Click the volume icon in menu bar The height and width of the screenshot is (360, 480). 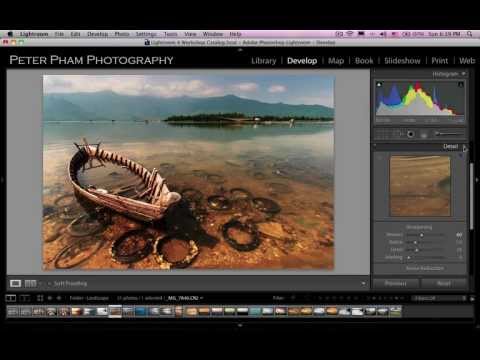[383, 34]
